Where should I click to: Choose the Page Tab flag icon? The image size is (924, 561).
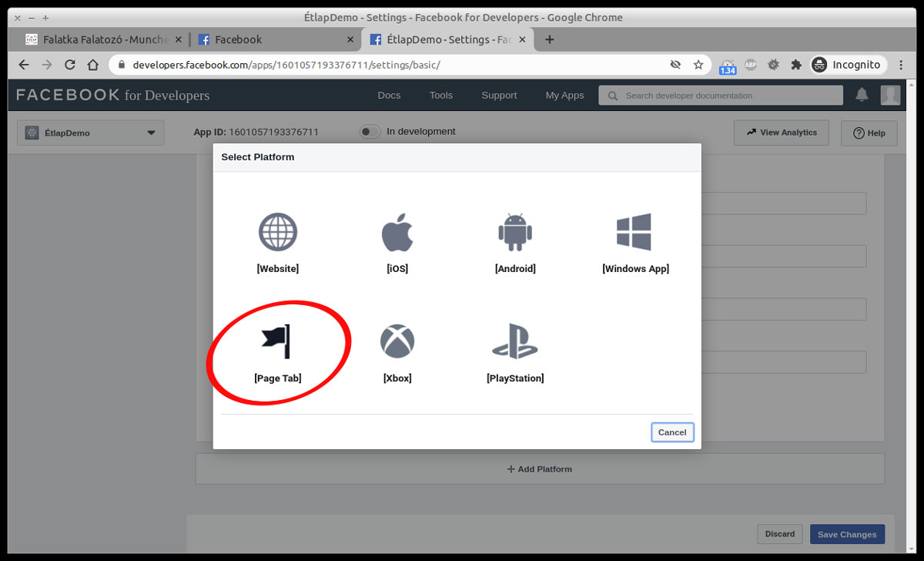tap(277, 341)
